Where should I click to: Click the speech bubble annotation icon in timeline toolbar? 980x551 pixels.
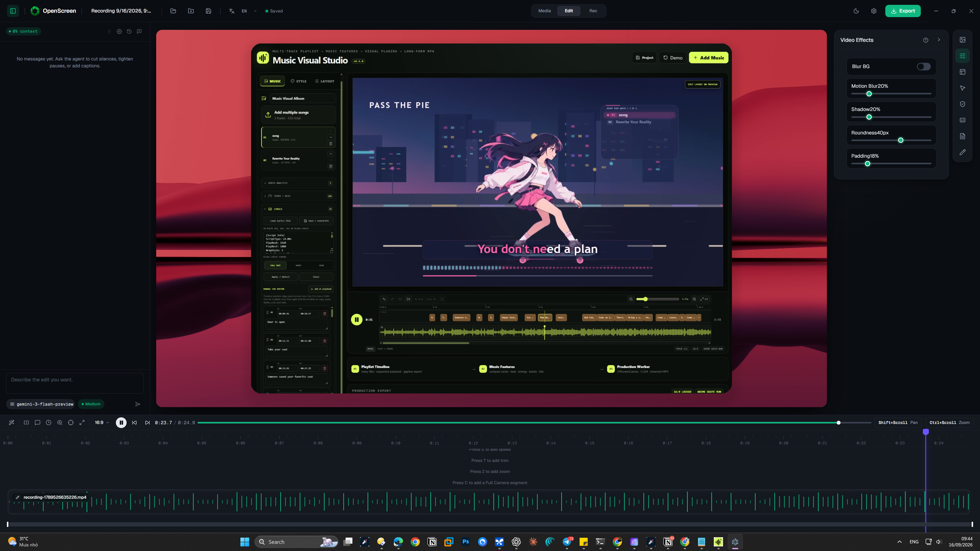tap(37, 422)
